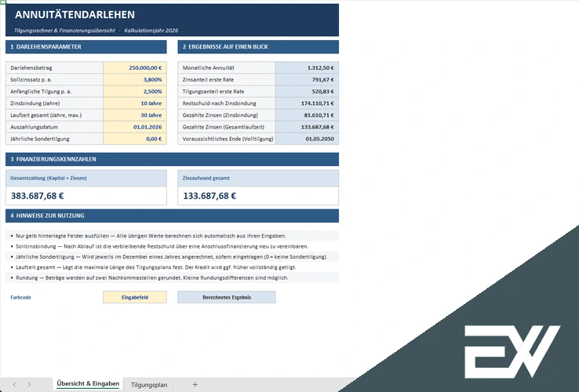Click the Farbcode label
The width and height of the screenshot is (579, 392).
[x=20, y=297]
